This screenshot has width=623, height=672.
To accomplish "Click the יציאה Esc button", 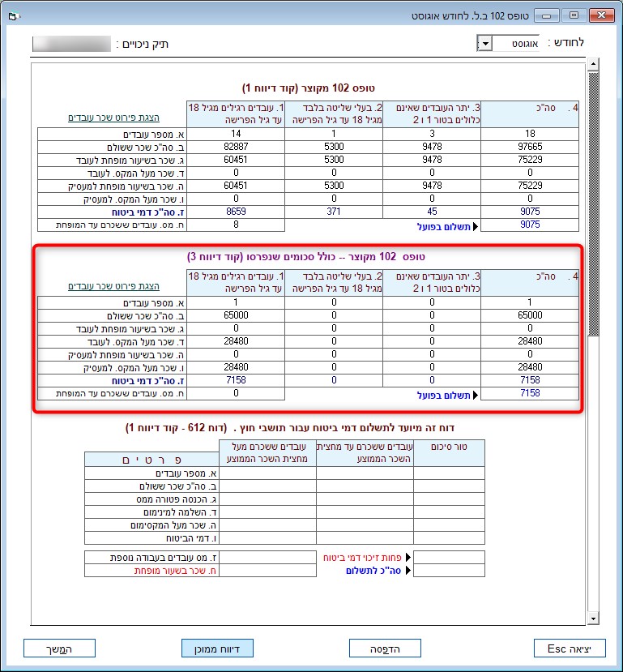I will [569, 648].
